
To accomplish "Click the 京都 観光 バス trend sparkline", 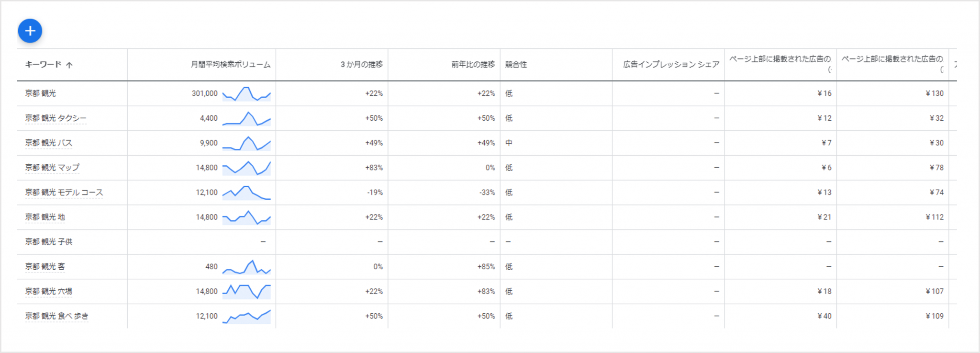I will coord(246,143).
